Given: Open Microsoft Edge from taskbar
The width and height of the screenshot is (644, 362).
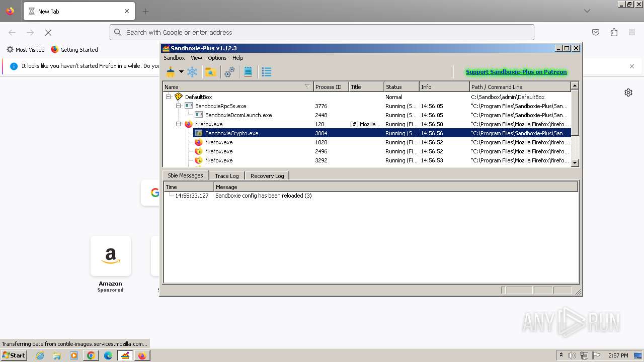Looking at the screenshot, I should [x=108, y=355].
